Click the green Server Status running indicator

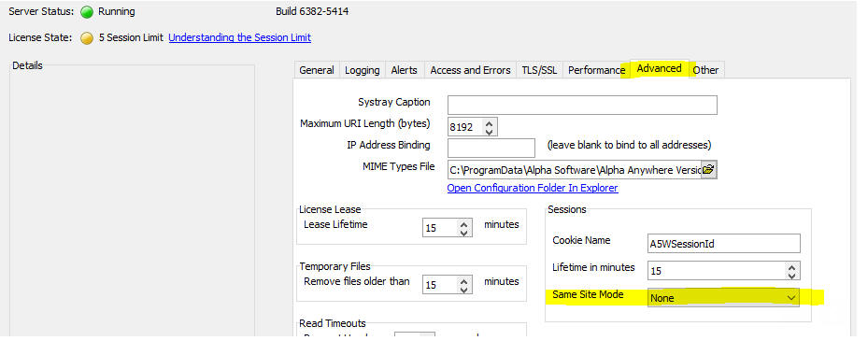click(x=87, y=11)
